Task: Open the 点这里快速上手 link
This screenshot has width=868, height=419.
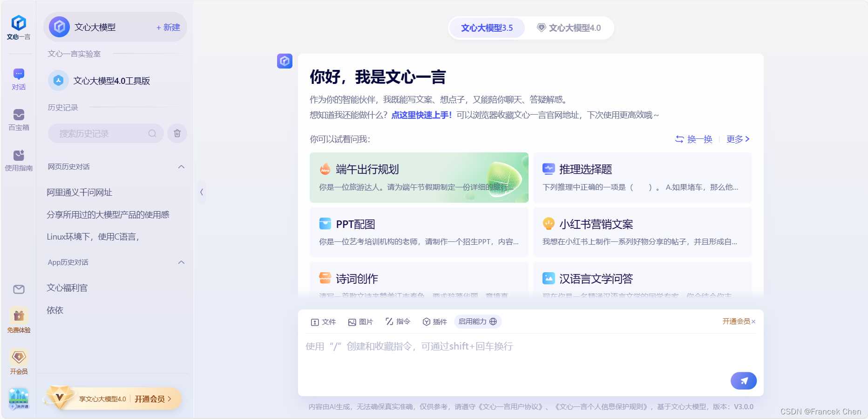Action: [421, 115]
